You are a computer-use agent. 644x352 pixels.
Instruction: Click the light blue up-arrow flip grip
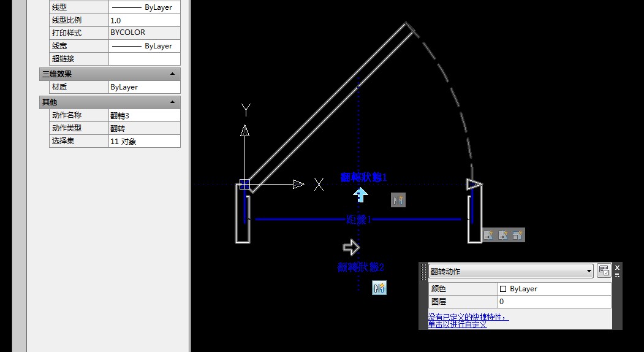tap(361, 195)
